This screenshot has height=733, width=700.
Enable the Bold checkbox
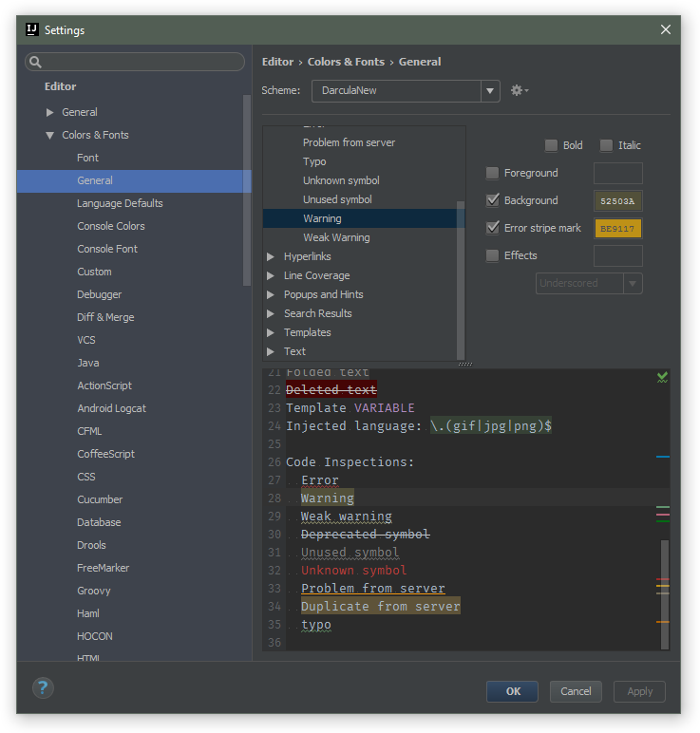(x=551, y=145)
